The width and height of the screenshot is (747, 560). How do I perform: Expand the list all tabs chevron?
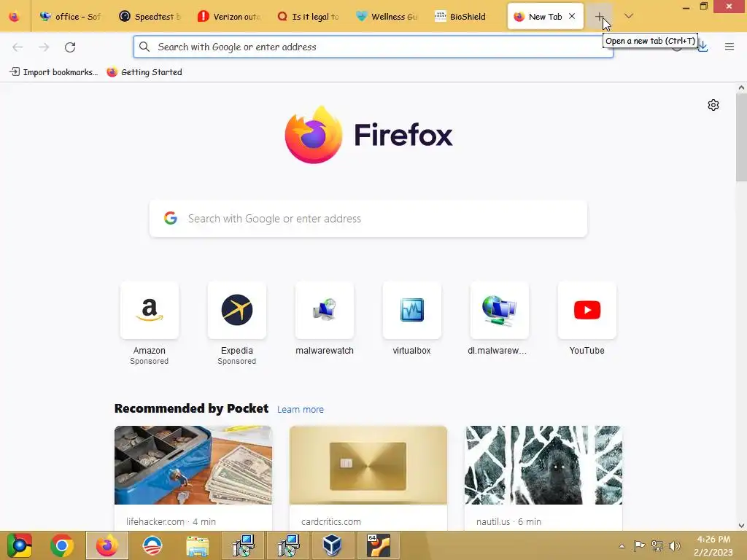tap(629, 16)
